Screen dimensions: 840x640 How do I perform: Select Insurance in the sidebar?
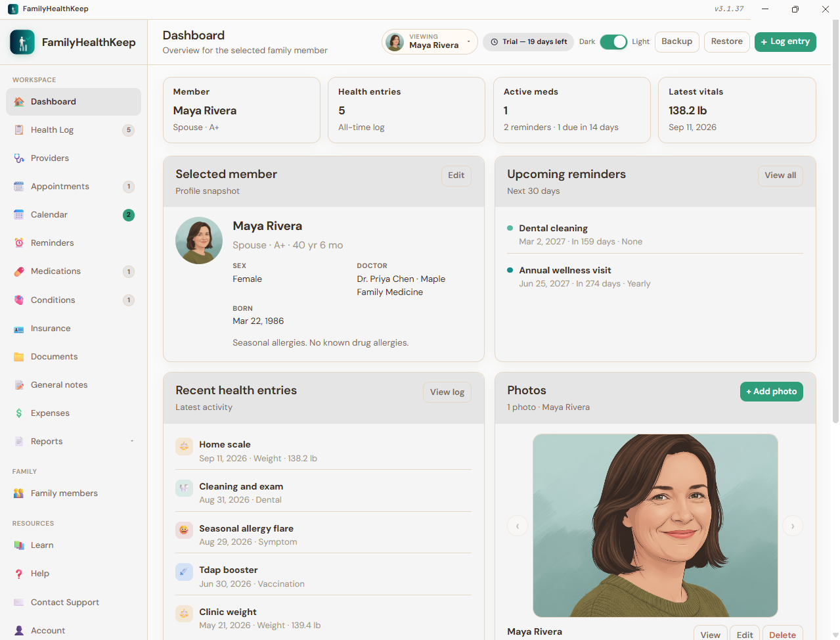point(74,329)
